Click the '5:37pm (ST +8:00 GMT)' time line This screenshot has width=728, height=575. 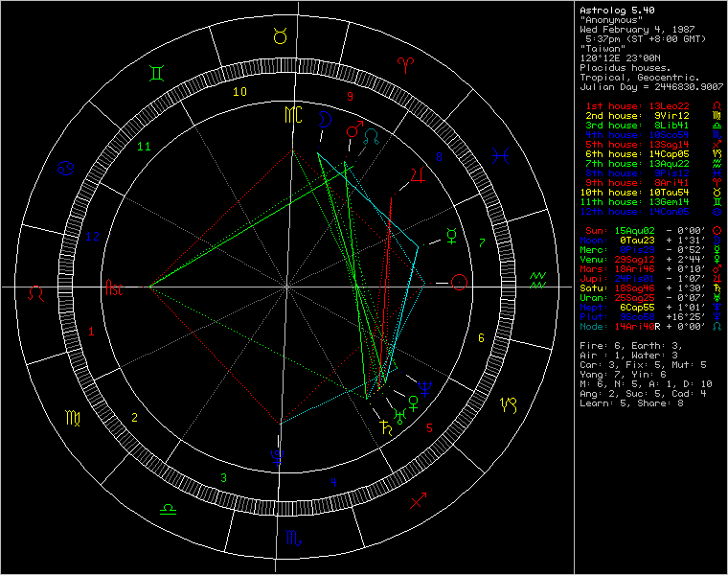pos(646,38)
